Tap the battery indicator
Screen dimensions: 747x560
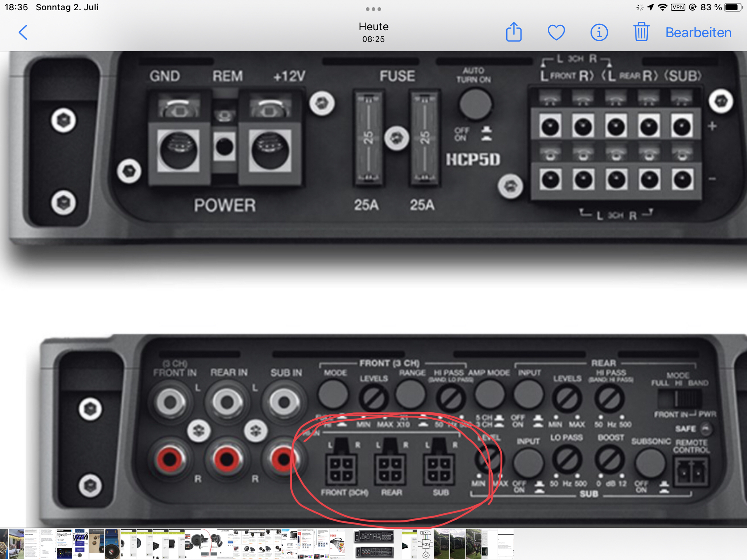click(x=733, y=7)
